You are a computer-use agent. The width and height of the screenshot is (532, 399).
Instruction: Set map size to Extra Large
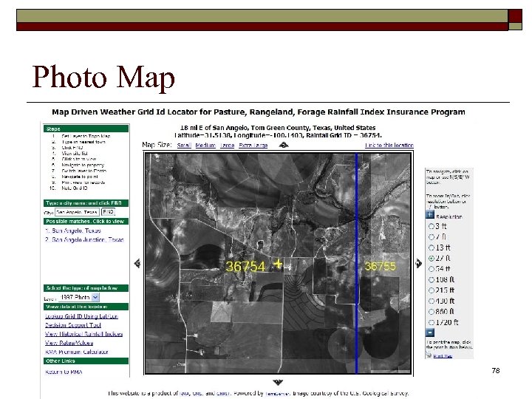click(253, 146)
